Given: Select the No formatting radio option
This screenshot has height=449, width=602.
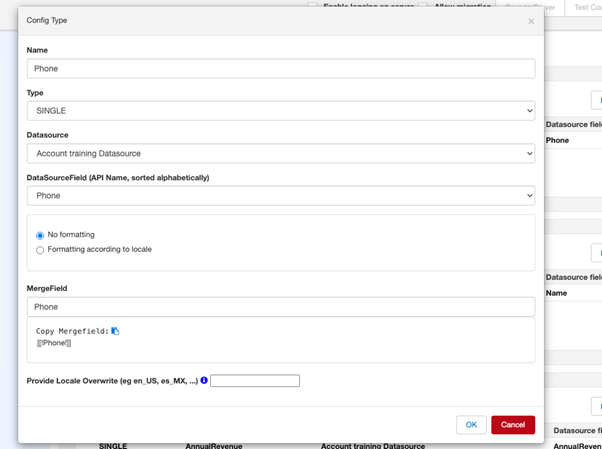Looking at the screenshot, I should tap(40, 235).
